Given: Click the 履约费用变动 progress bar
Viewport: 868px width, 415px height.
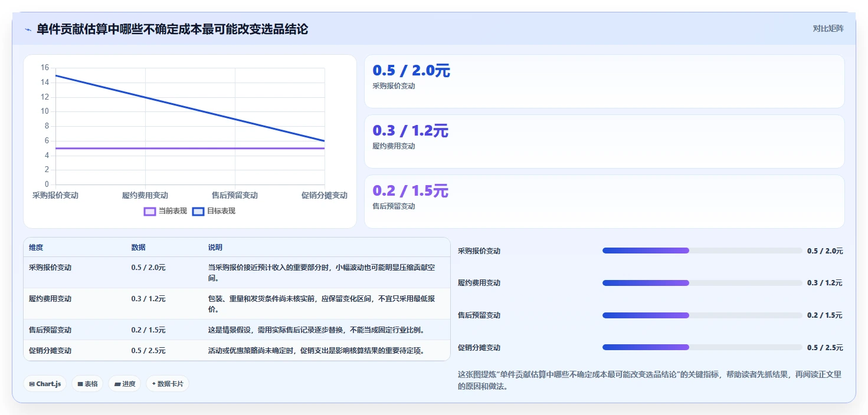Looking at the screenshot, I should 702,283.
